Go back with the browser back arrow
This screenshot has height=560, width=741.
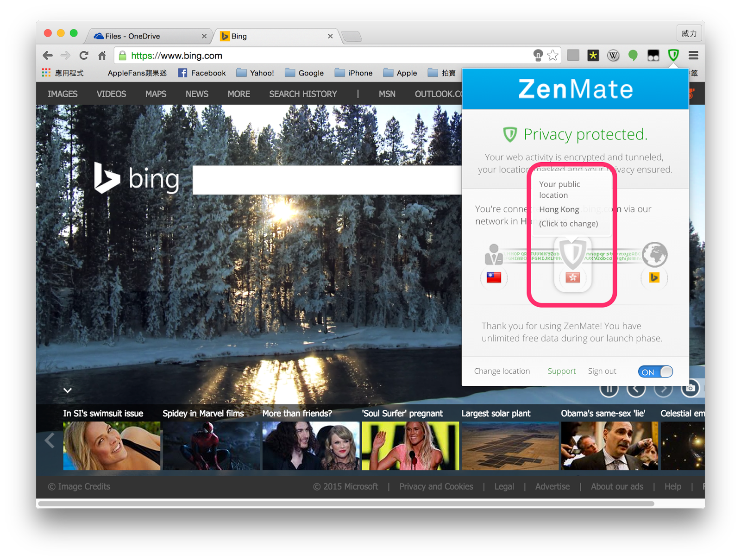click(x=48, y=56)
